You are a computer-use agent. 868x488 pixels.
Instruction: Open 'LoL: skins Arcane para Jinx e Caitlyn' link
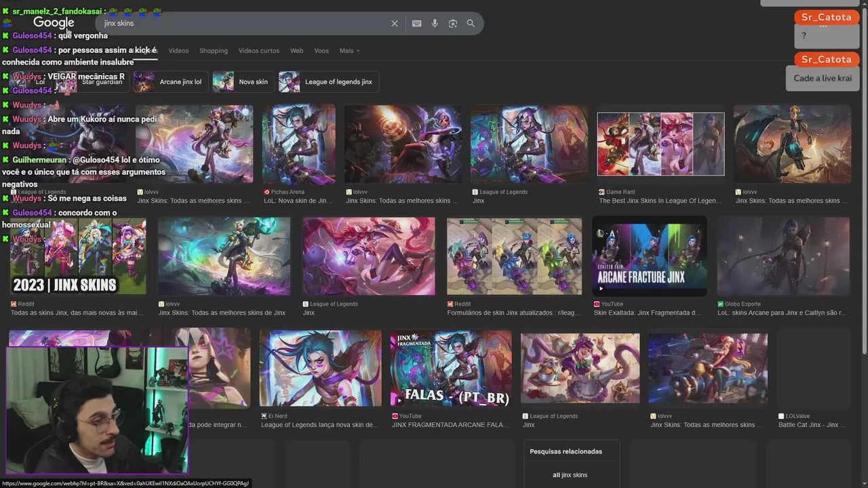click(x=782, y=313)
